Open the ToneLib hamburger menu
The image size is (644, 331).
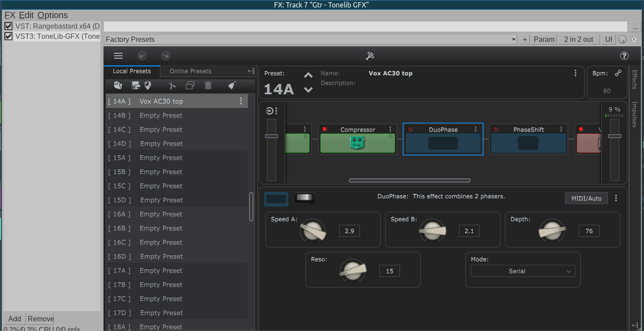118,56
